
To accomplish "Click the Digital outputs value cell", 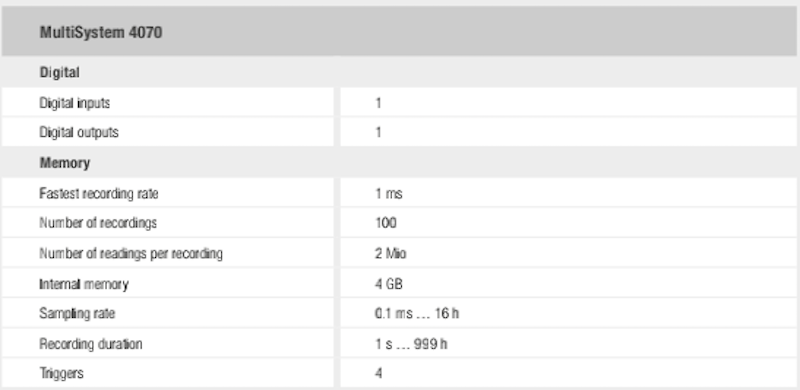I will 568,133.
